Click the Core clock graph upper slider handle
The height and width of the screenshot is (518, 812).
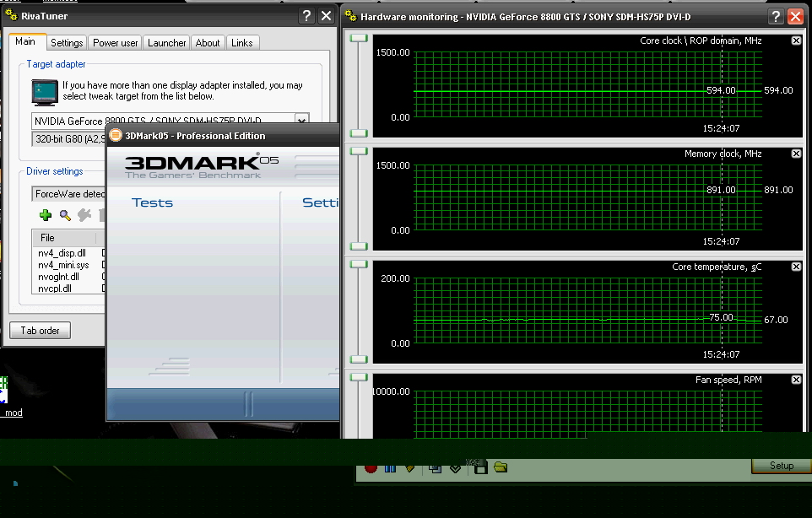tap(359, 38)
